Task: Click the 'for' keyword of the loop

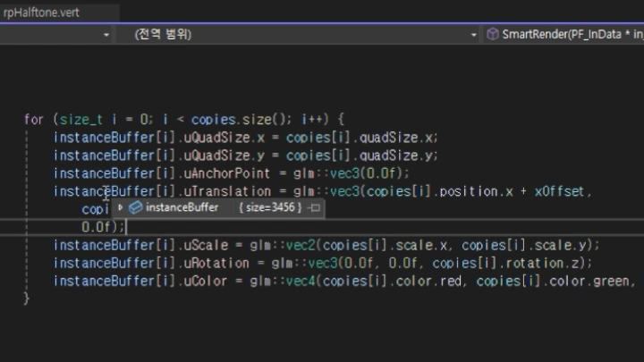Action: [34, 120]
